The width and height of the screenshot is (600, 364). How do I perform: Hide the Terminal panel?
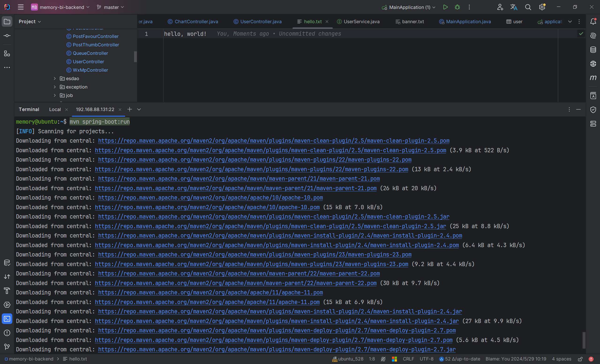pos(579,109)
